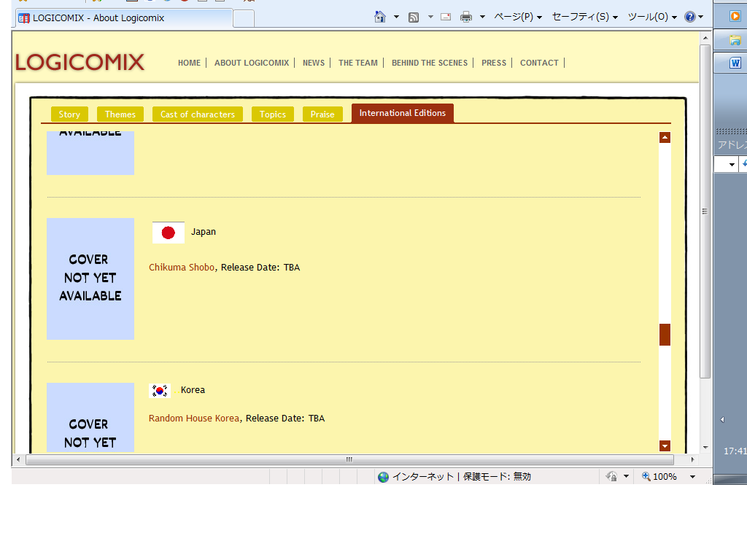747x560 pixels.
Task: Click the Japan cover not yet available placeholder
Action: point(90,279)
